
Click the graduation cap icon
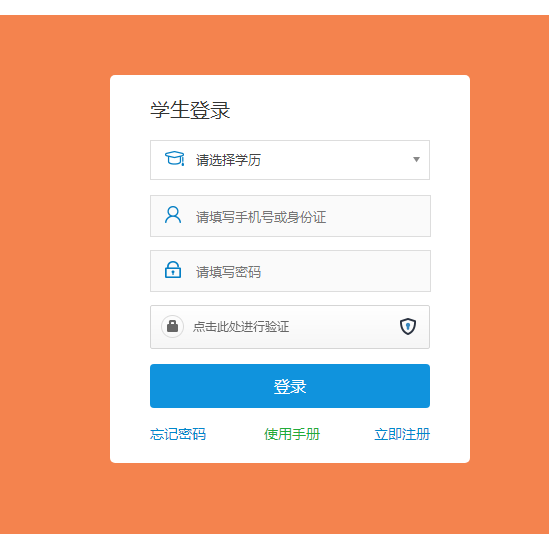174,159
